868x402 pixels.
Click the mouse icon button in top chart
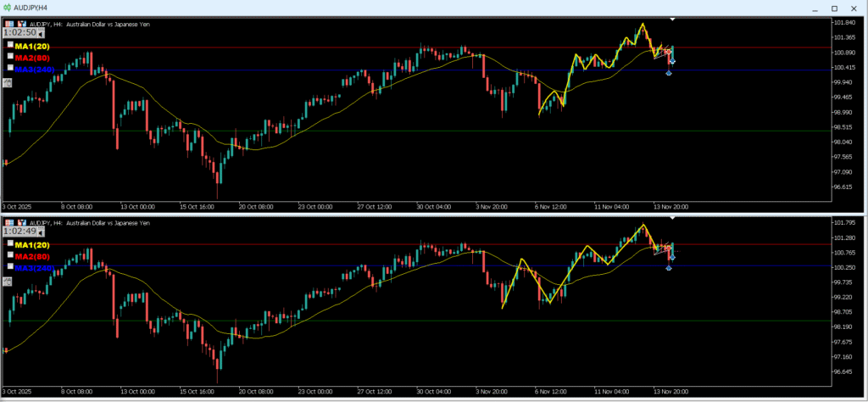[8, 82]
